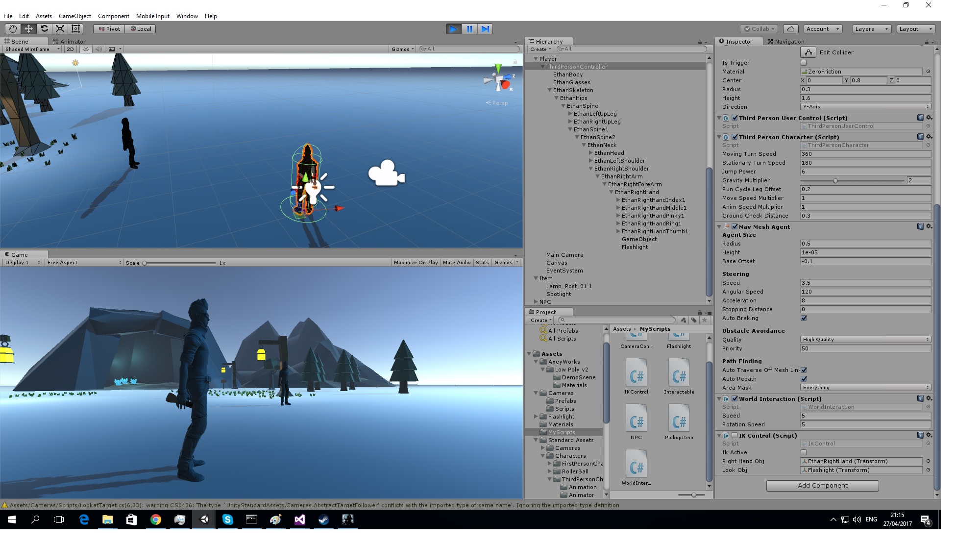Open the GameObject menu
Viewport: 980px width, 544px height.
(x=74, y=16)
